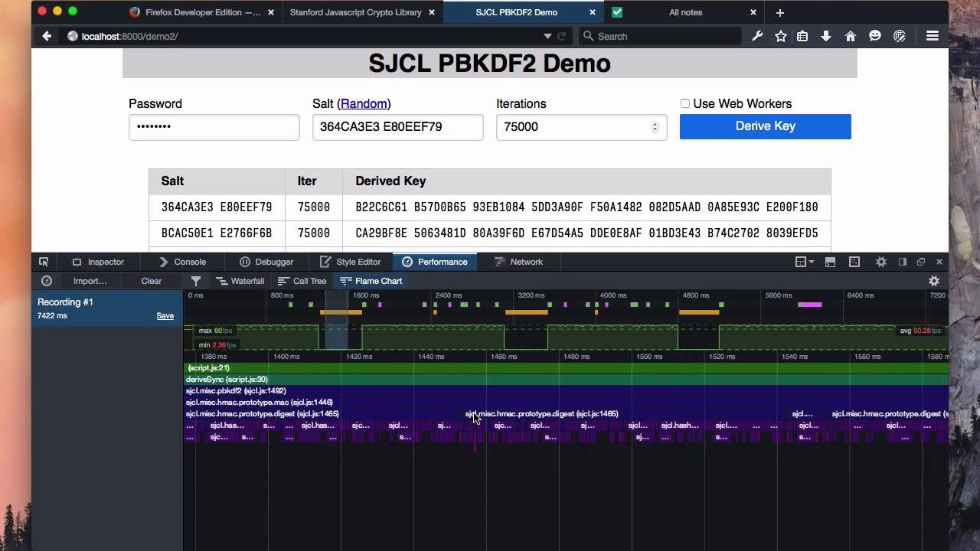
Task: Generate a Random salt link
Action: (364, 103)
